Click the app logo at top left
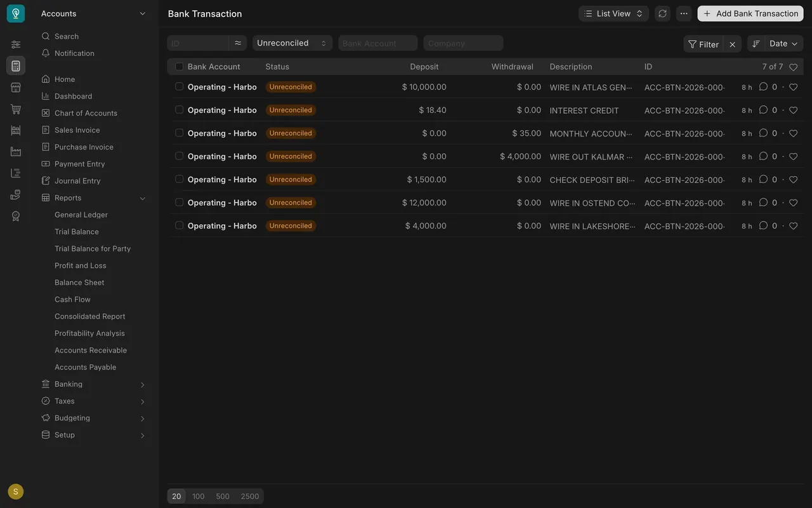This screenshot has height=508, width=812. [x=16, y=13]
